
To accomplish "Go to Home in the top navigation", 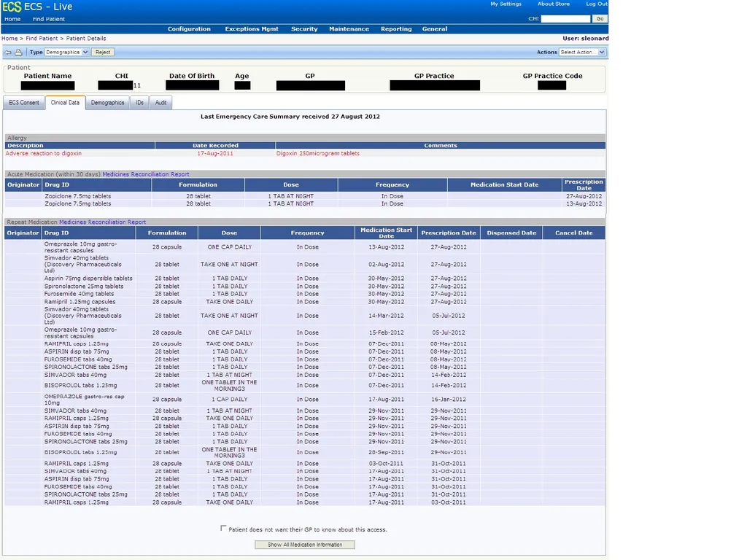I will [x=12, y=19].
